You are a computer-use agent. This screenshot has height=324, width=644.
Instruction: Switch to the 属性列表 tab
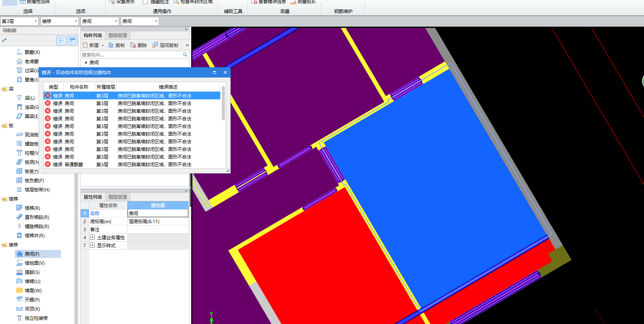click(x=93, y=197)
